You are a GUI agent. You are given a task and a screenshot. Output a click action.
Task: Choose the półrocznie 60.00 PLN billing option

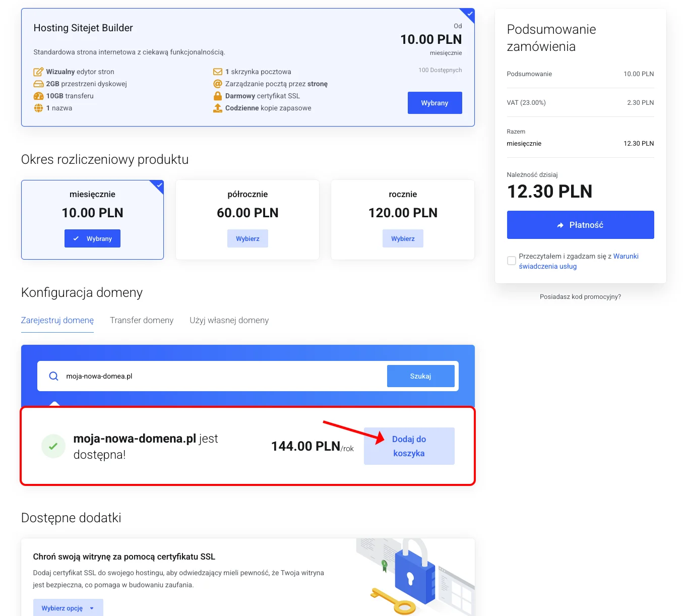click(x=247, y=238)
